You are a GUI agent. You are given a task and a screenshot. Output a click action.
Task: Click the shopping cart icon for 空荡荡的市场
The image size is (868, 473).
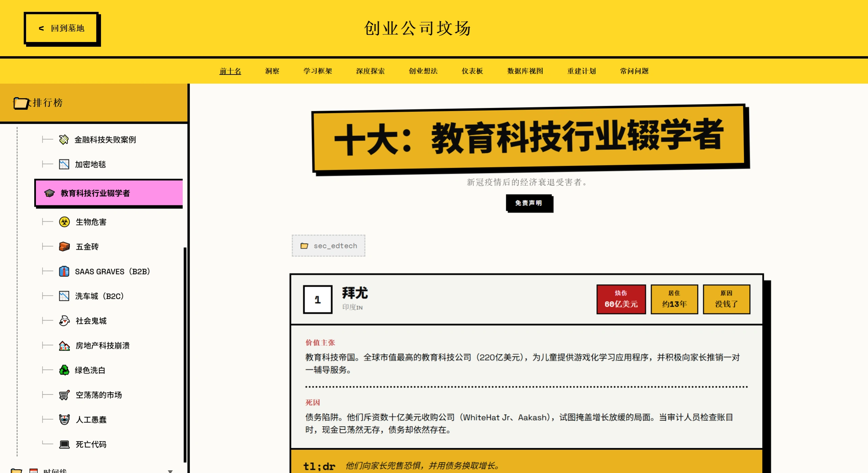pos(64,395)
